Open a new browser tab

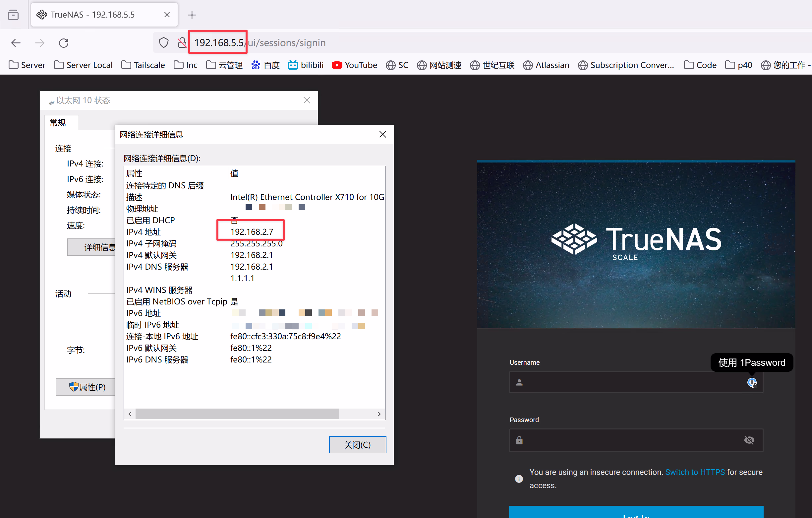pyautogui.click(x=192, y=15)
